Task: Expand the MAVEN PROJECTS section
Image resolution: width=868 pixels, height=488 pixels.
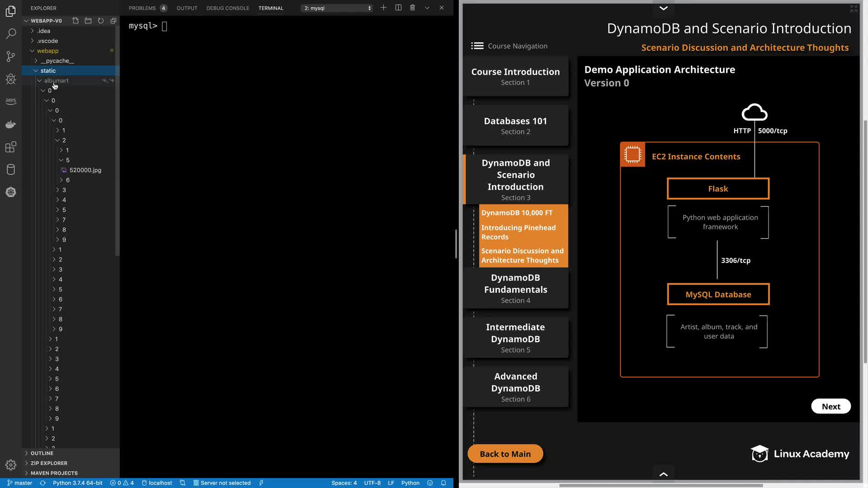Action: [x=54, y=473]
